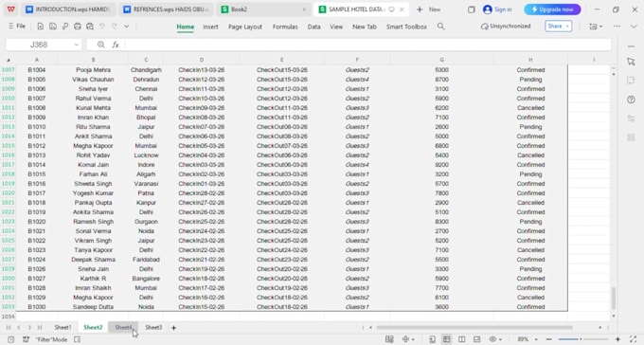Open the File menu

click(17, 27)
